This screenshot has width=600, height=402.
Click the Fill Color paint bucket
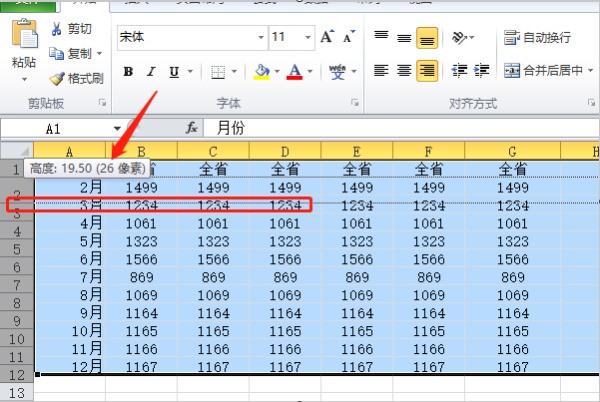coord(261,72)
